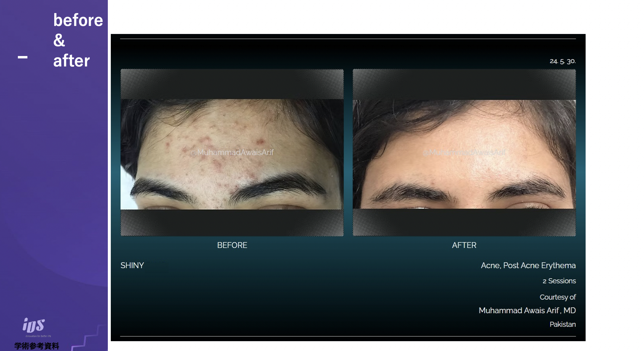644x351 pixels.
Task: Click the word before in the title
Action: (78, 20)
